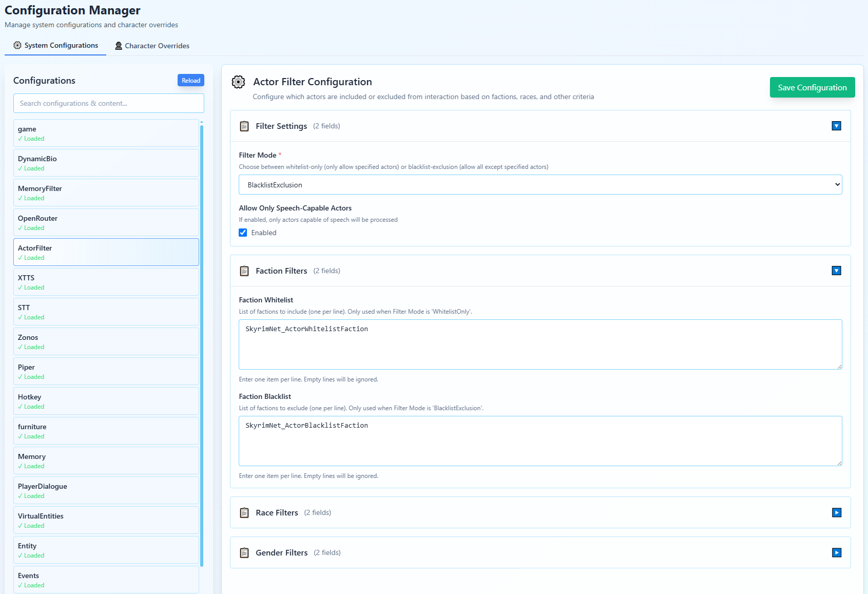Screen dimensions: 868x594
Task: Uncheck the speech-capable actors Enabled checkbox
Action: [x=243, y=233]
